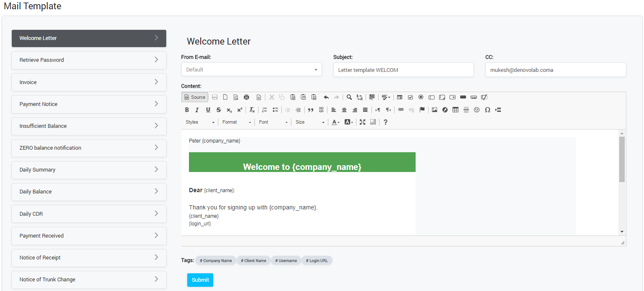Image resolution: width=644 pixels, height=291 pixels.
Task: Switch to the Invoice template
Action: [89, 82]
